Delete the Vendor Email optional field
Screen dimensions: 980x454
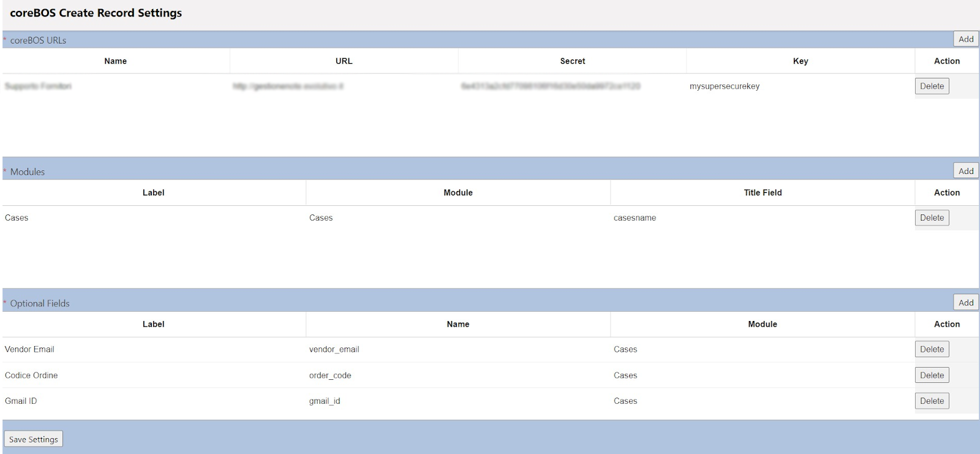(932, 349)
